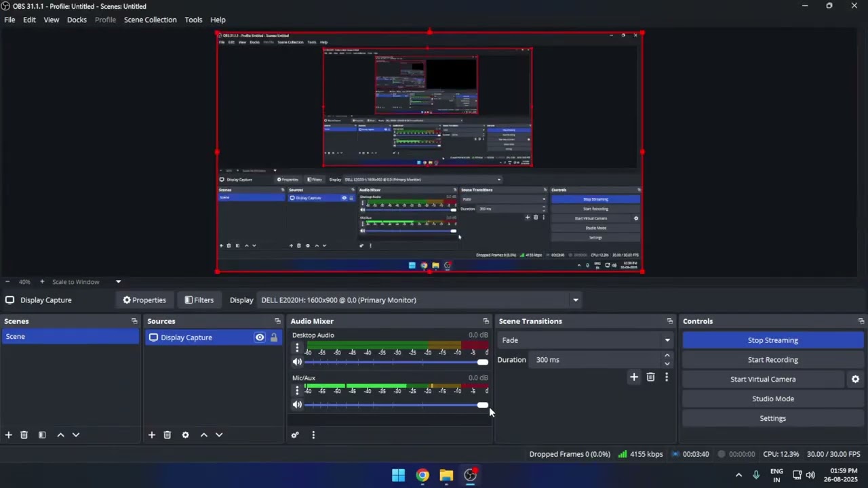The image size is (868, 488).
Task: Configure virtual camera gear icon
Action: pyautogui.click(x=855, y=380)
